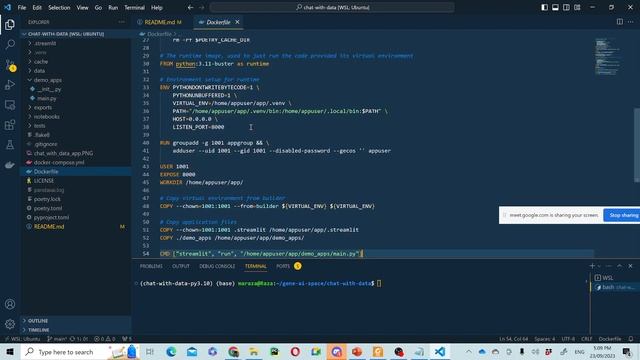Click Dockerfile language mode in status bar
Viewport: 640px width, 360px height.
pyautogui.click(x=610, y=339)
